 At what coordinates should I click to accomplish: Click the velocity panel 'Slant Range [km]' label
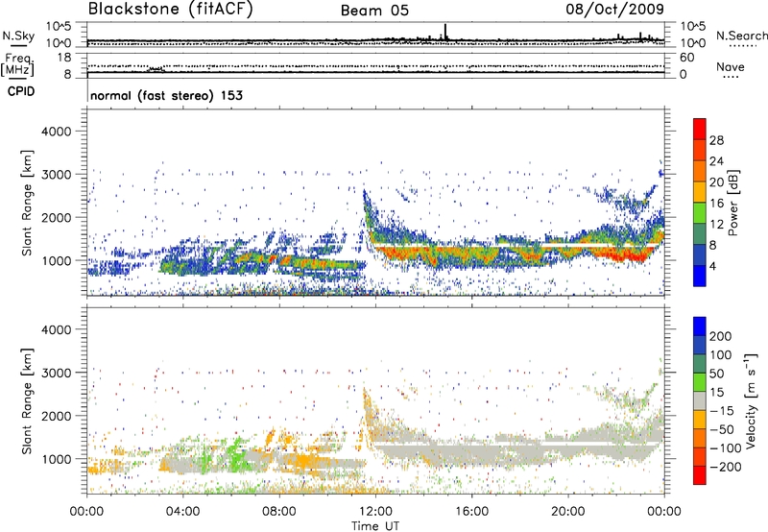tap(27, 400)
